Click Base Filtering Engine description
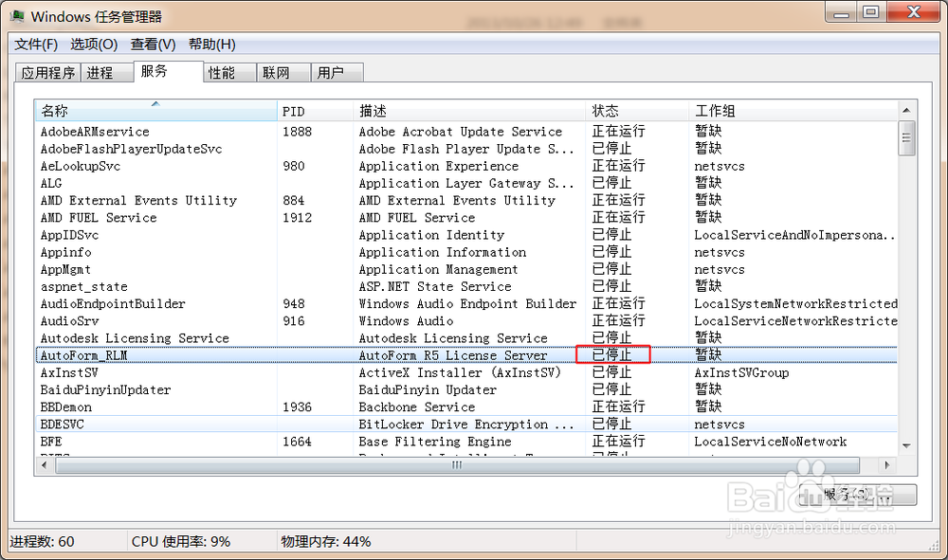This screenshot has width=948, height=560. pyautogui.click(x=435, y=442)
